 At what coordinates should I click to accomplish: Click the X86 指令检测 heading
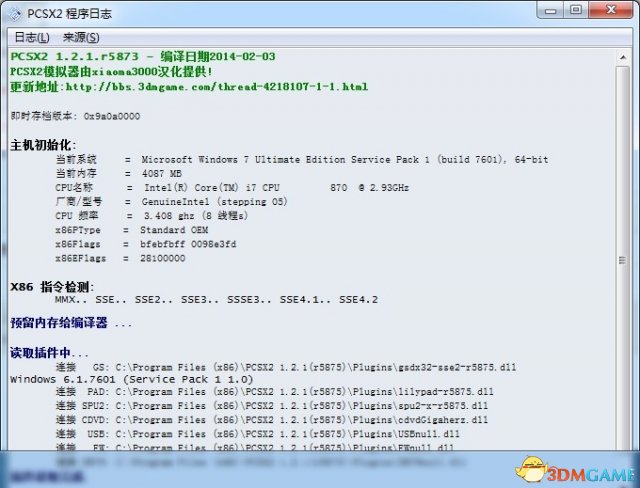pos(52,287)
